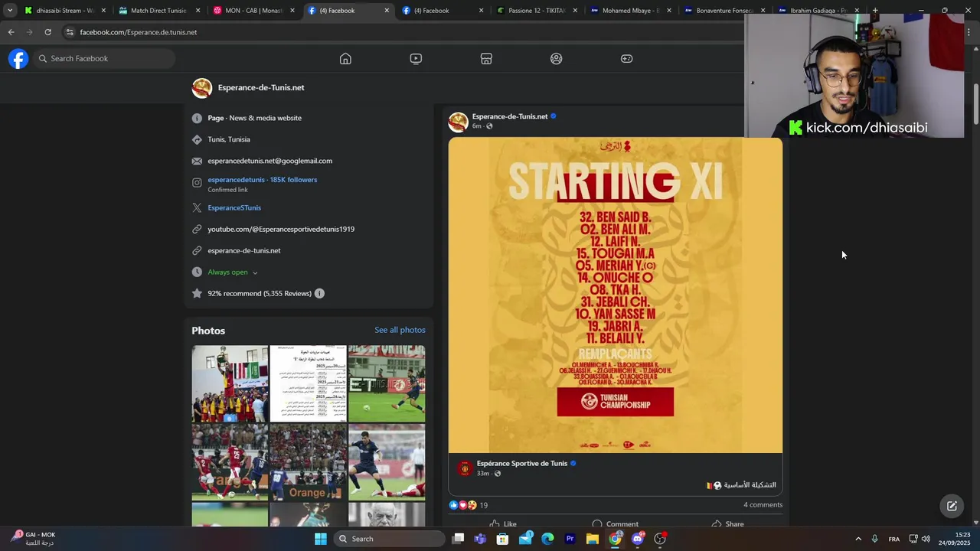The height and width of the screenshot is (551, 980).
Task: Open volume control in system tray
Action: (x=926, y=539)
